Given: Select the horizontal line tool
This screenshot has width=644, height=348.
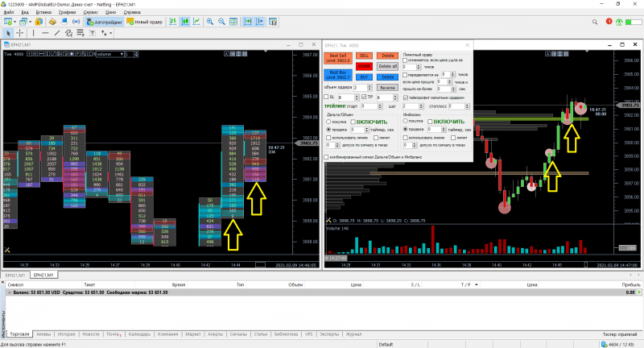Looking at the screenshot, I should [x=45, y=33].
